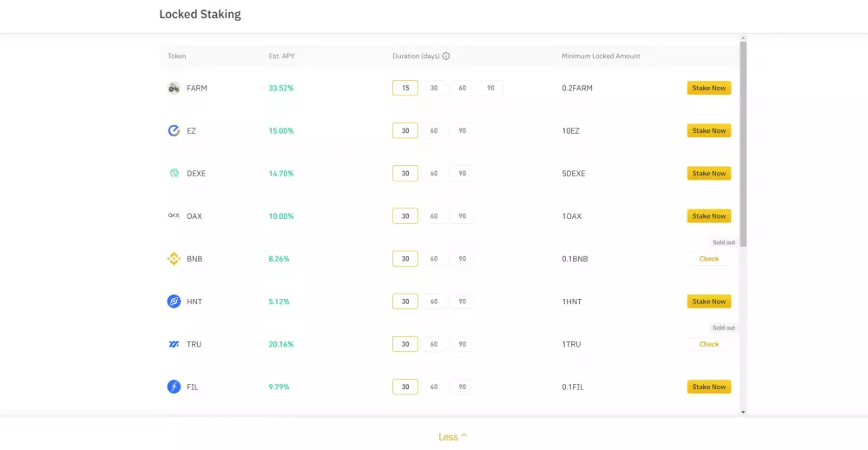Collapse the list with Less
Image resolution: width=868 pixels, height=450 pixels.
(453, 437)
